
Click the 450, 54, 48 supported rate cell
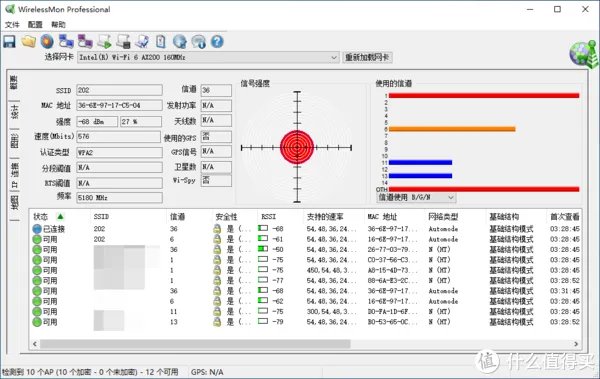pos(331,270)
